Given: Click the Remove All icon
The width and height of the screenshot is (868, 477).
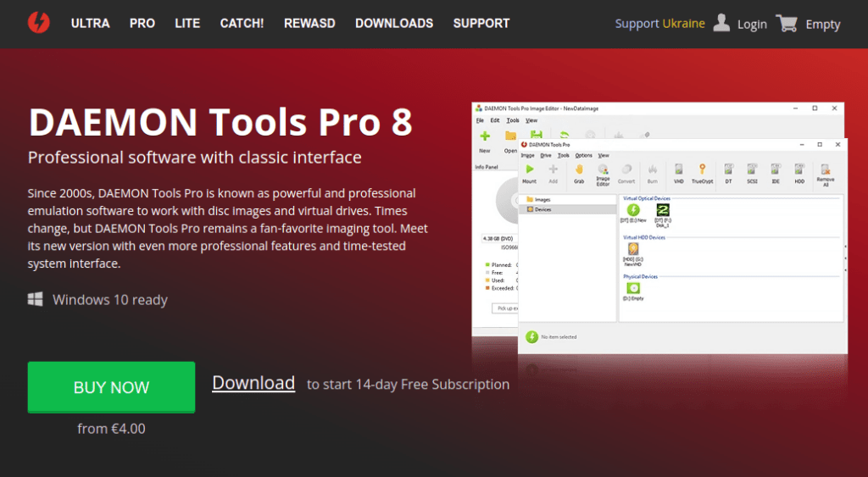Looking at the screenshot, I should 826,169.
